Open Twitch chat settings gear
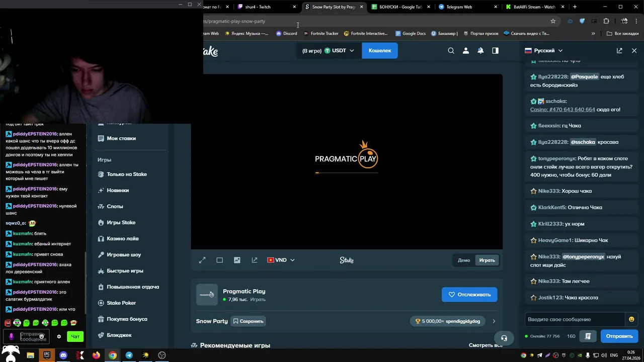 click(x=59, y=336)
